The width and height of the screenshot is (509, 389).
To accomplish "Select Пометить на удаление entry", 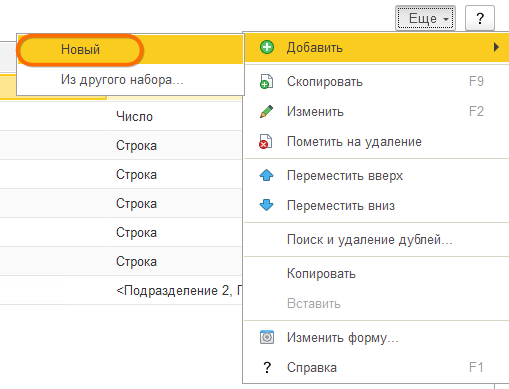I will pyautogui.click(x=377, y=142).
